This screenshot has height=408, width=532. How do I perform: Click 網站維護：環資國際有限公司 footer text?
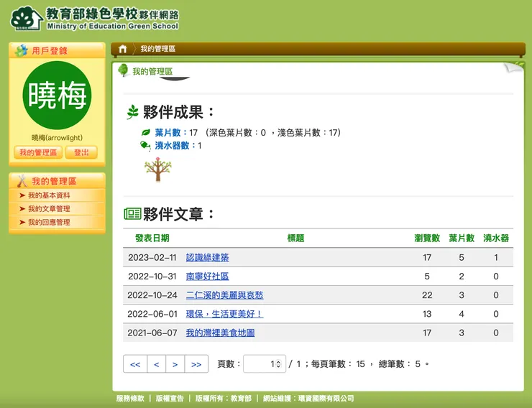pos(308,399)
